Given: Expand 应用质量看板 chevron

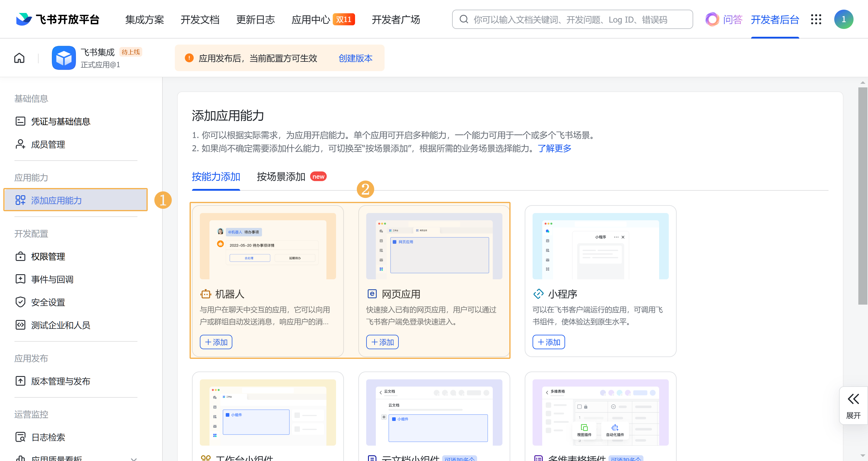Looking at the screenshot, I should pos(134,459).
